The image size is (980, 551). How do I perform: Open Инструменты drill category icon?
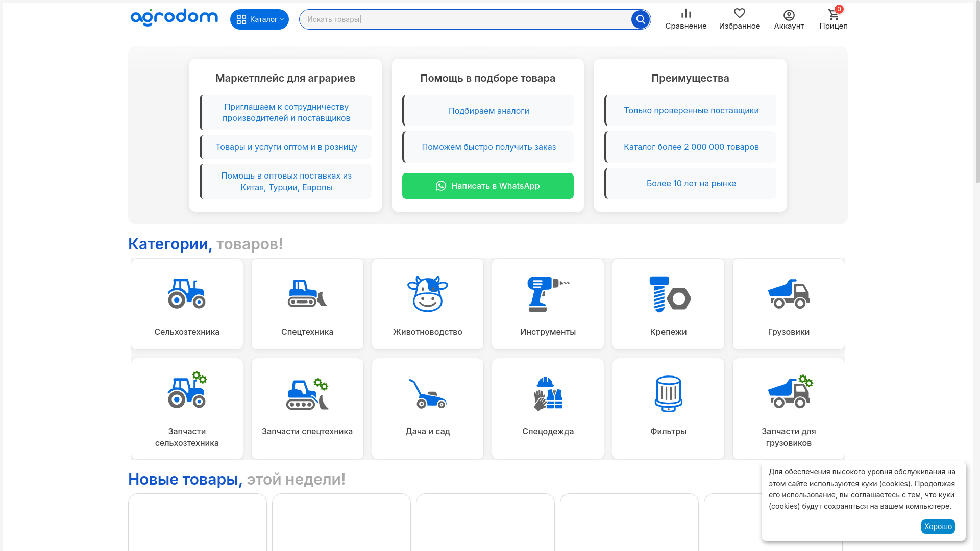click(x=548, y=294)
